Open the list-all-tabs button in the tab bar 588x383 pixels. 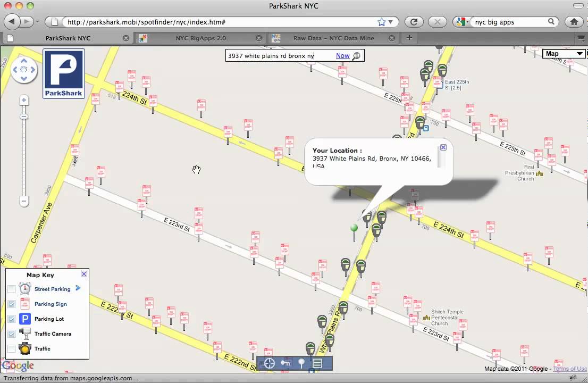pyautogui.click(x=581, y=38)
